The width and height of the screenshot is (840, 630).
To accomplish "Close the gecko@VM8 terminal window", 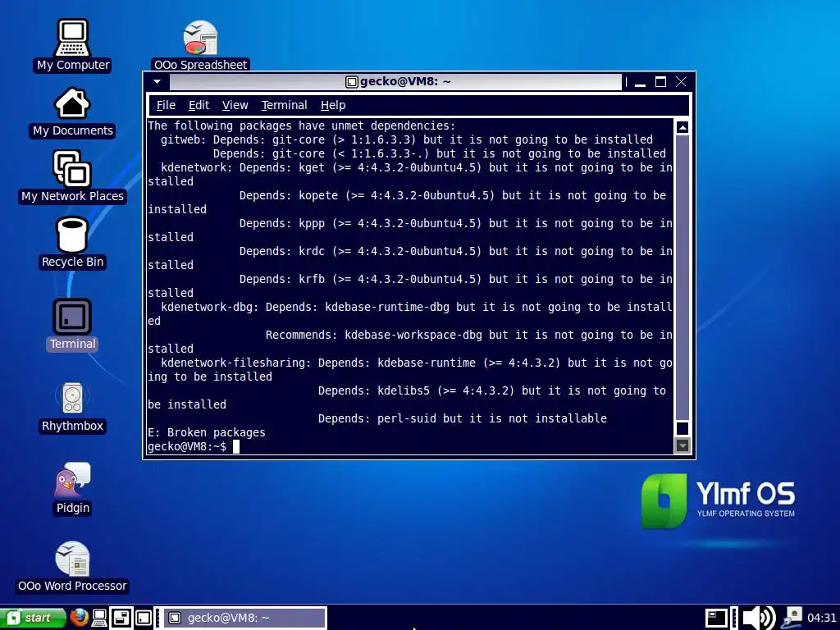I will click(681, 82).
